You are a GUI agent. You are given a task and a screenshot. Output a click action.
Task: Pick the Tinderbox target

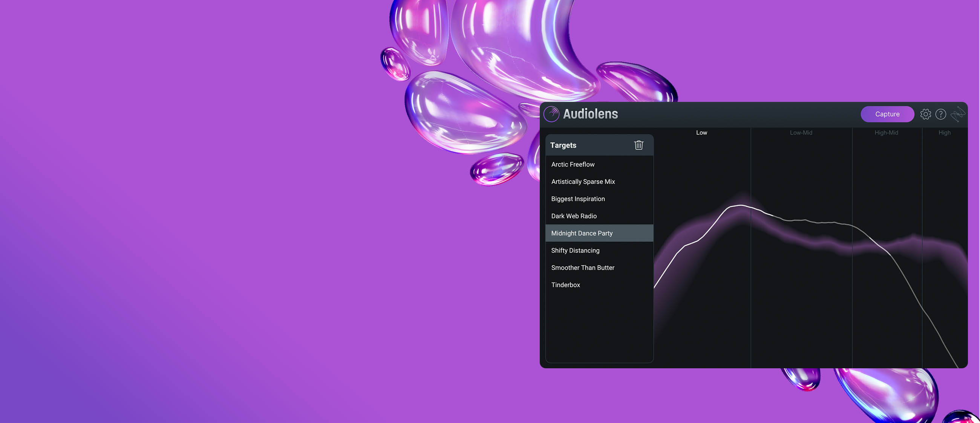click(x=599, y=285)
